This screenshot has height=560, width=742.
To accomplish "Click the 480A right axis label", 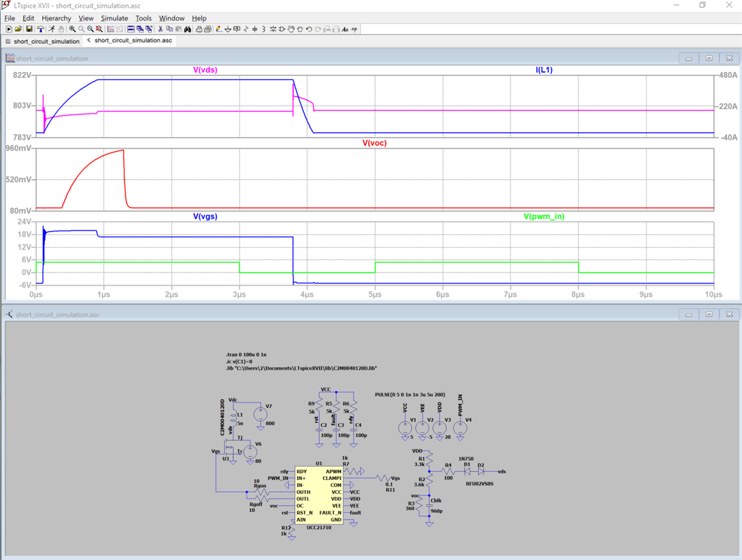I will [x=728, y=75].
